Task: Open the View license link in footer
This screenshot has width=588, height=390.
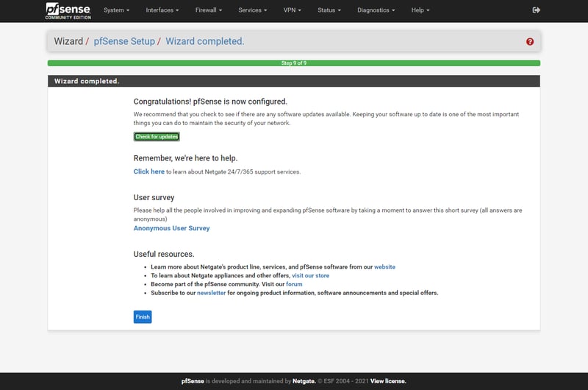Action: (388, 381)
